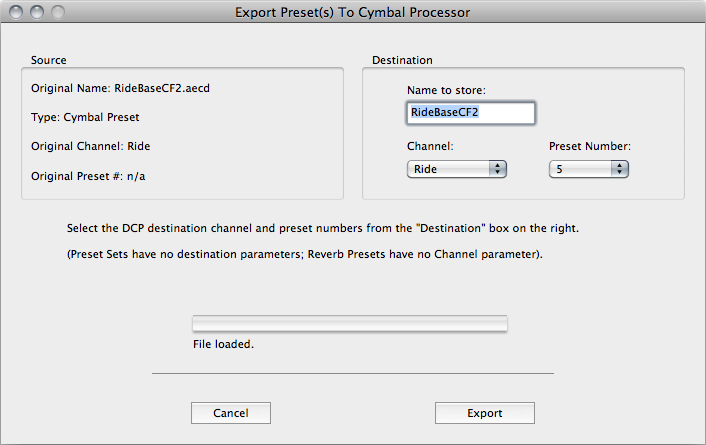This screenshot has height=445, width=706.
Task: Click inside the Name to store field
Action: [x=470, y=113]
